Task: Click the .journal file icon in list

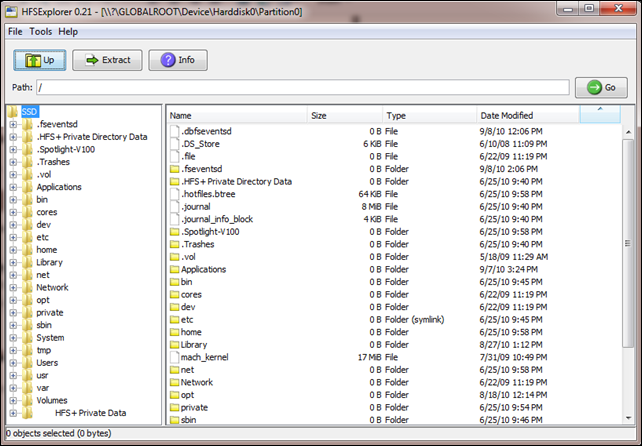Action: click(x=175, y=206)
